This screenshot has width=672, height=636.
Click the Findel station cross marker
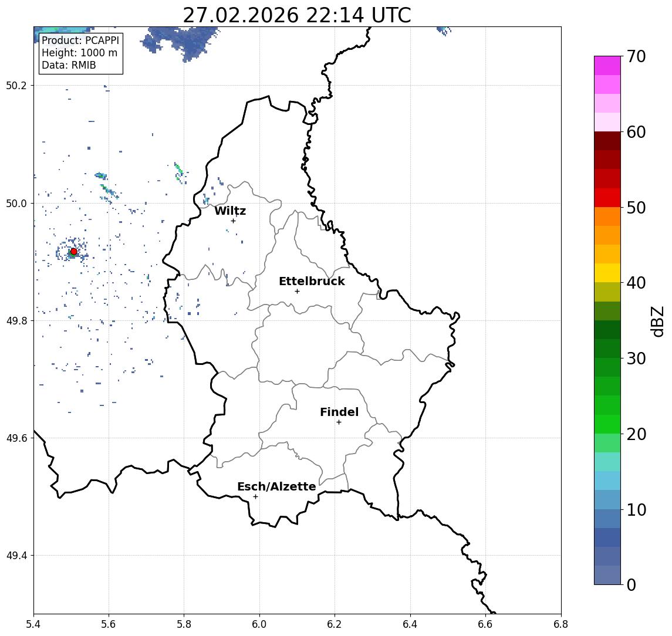pyautogui.click(x=339, y=422)
